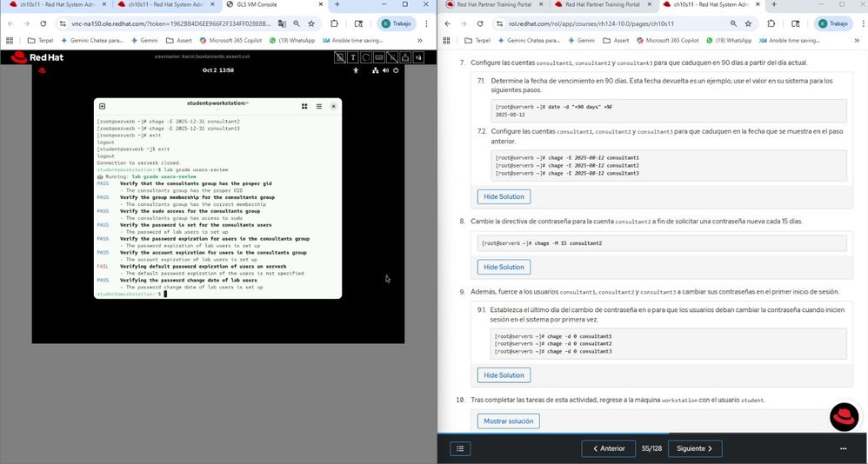Viewport: 868px width, 464px height.
Task: Go to next page with Siguiente
Action: point(695,448)
